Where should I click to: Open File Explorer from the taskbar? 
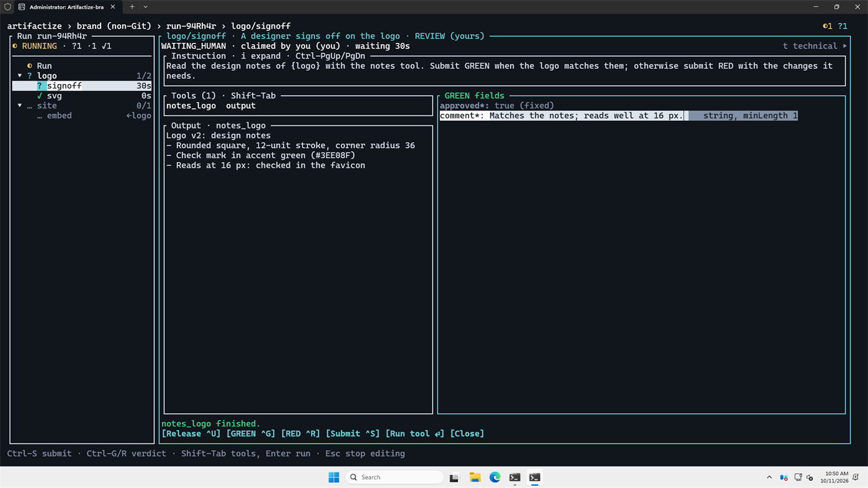point(475,477)
